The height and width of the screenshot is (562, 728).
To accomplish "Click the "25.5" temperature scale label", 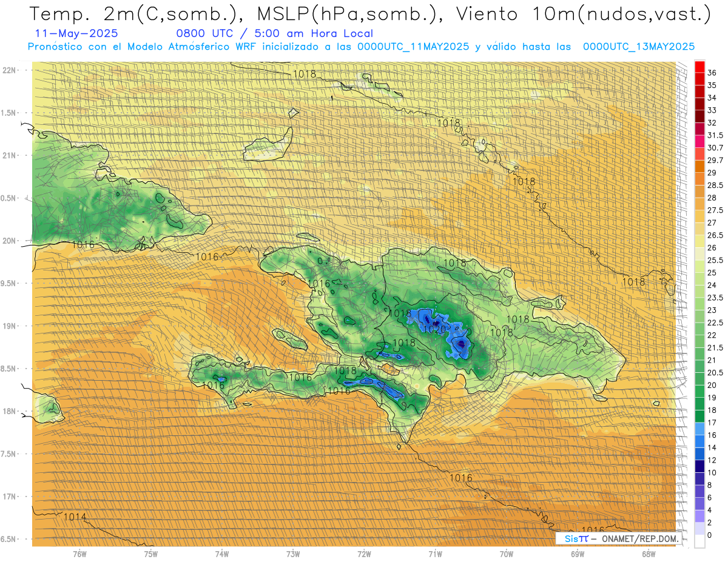I will [x=715, y=260].
